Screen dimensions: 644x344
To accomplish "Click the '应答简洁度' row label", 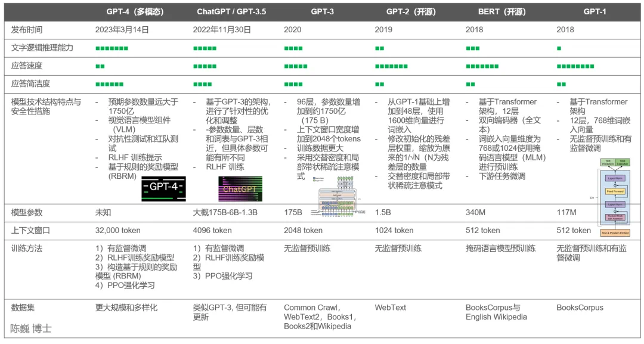I will (30, 83).
